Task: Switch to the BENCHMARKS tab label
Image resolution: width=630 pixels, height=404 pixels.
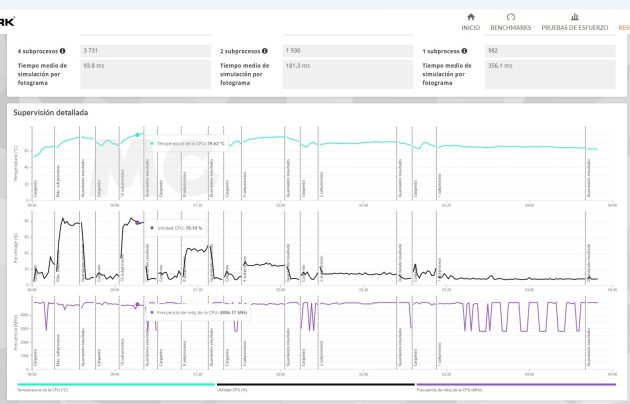Action: click(x=511, y=27)
